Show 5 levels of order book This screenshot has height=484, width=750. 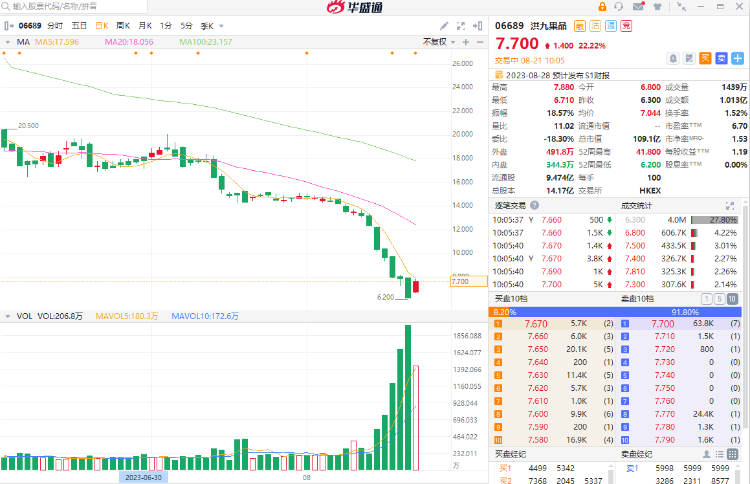click(x=719, y=299)
